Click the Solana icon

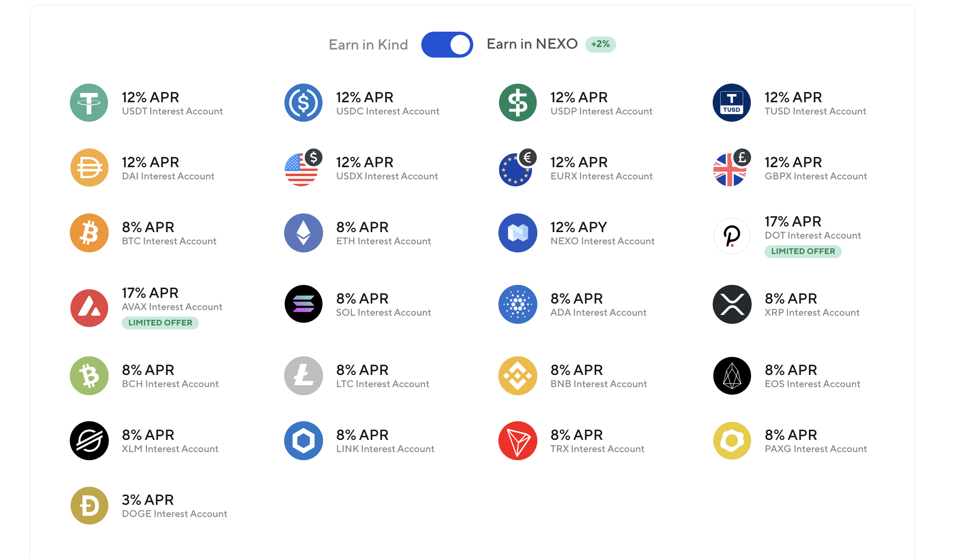(303, 304)
